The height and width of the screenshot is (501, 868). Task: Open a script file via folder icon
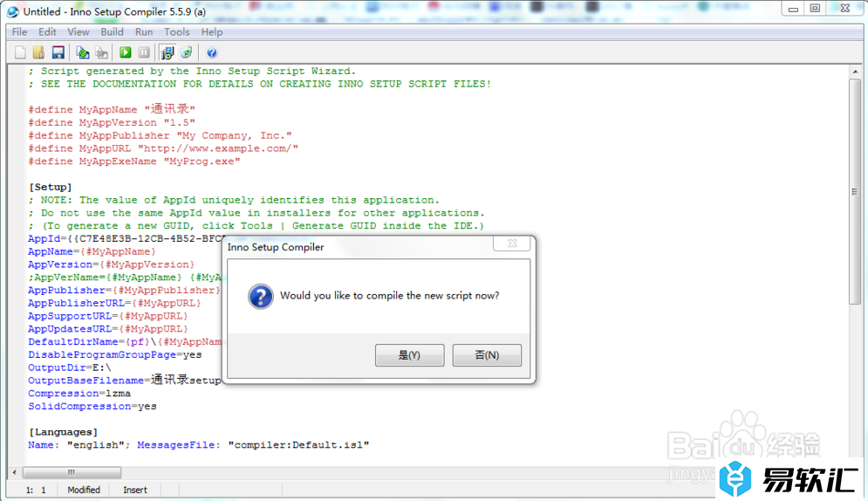pos(38,52)
